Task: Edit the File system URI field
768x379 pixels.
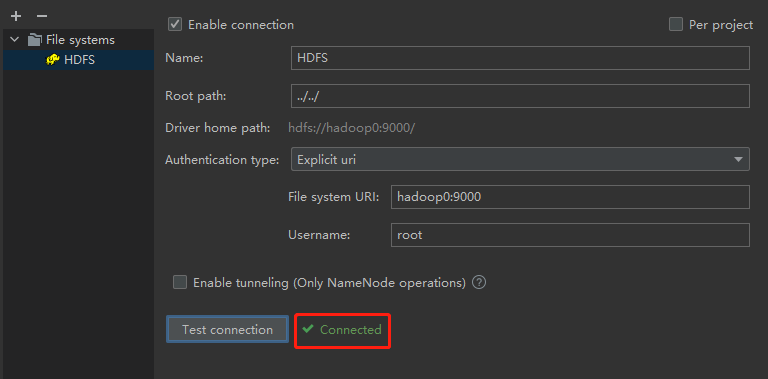Action: click(x=570, y=197)
